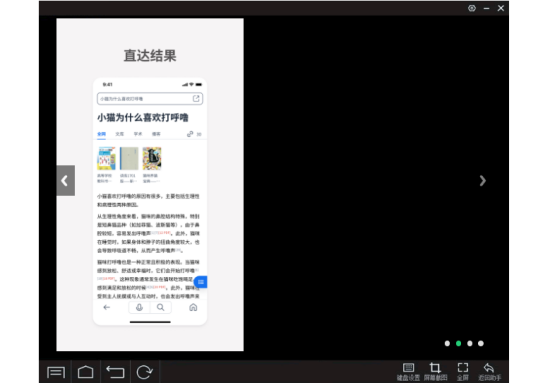Click the blue floating chat button
This screenshot has width=550, height=383.
pos(201,282)
